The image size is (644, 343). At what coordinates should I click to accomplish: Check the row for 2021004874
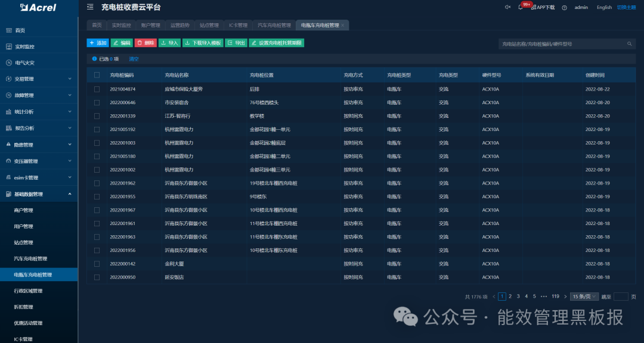click(x=97, y=89)
